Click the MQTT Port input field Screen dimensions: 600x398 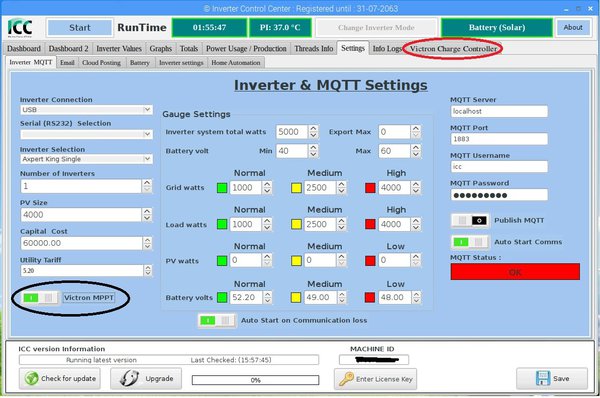499,139
